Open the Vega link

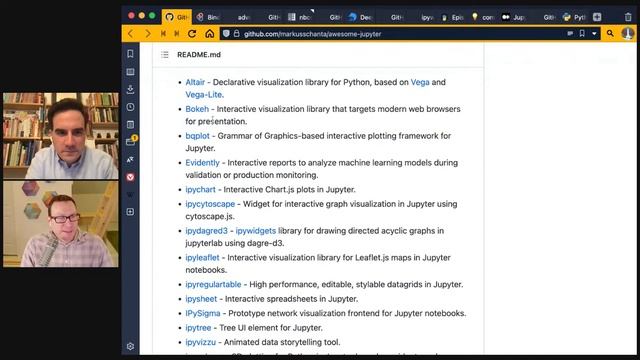click(420, 82)
